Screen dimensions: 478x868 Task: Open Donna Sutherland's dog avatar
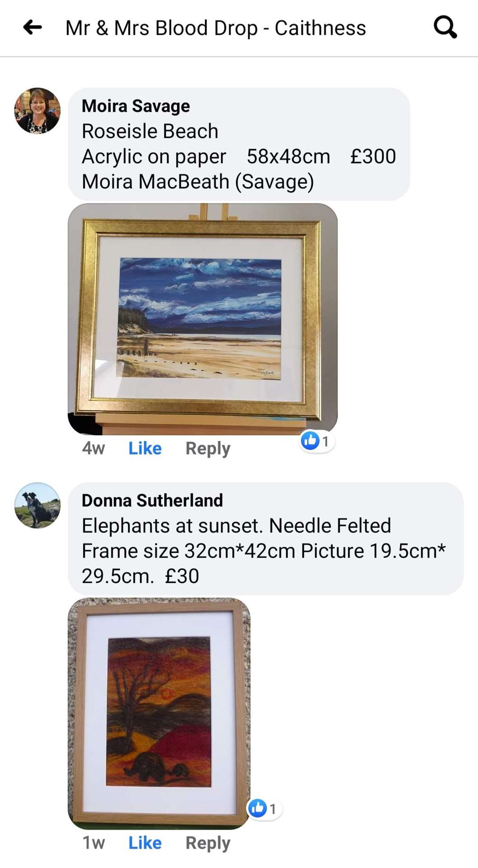(x=38, y=505)
